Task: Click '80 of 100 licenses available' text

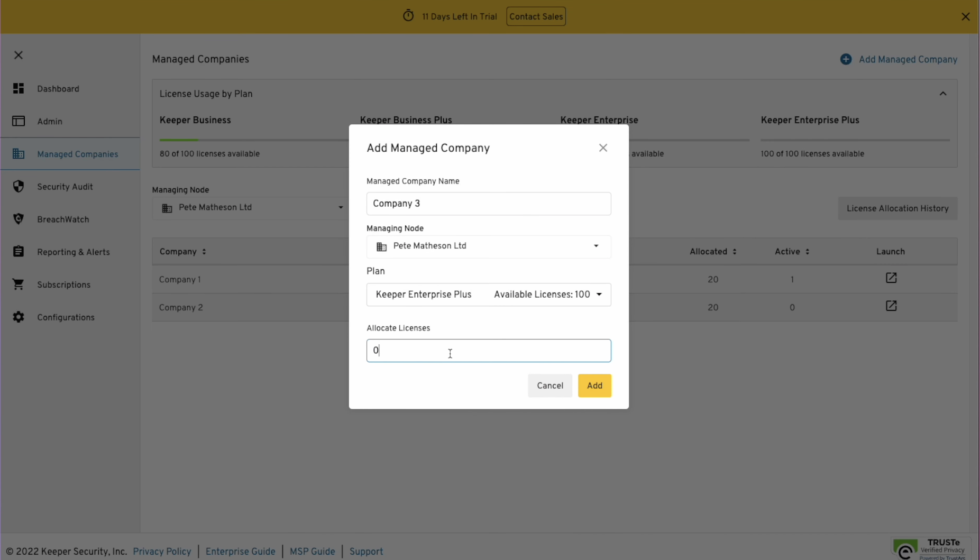Action: 209,154
